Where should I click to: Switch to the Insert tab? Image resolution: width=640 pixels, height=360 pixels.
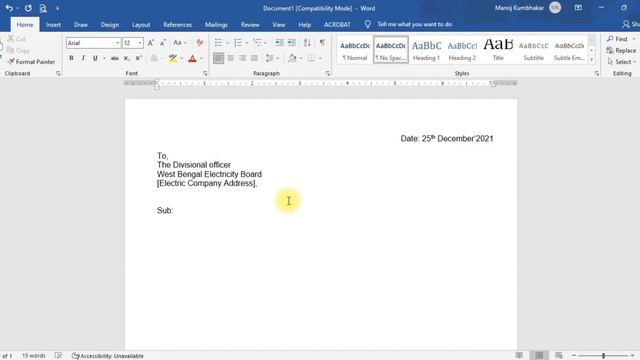coord(53,24)
